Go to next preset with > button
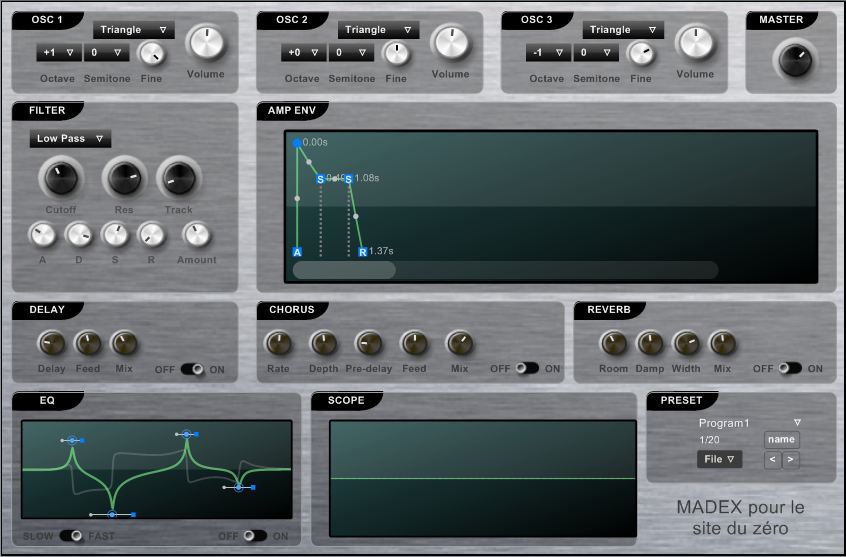This screenshot has height=557, width=846. click(x=790, y=459)
